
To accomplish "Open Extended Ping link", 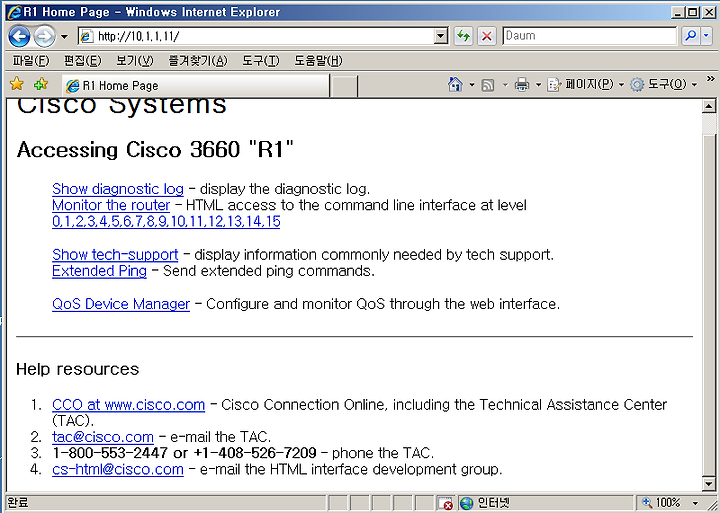I will pos(100,271).
